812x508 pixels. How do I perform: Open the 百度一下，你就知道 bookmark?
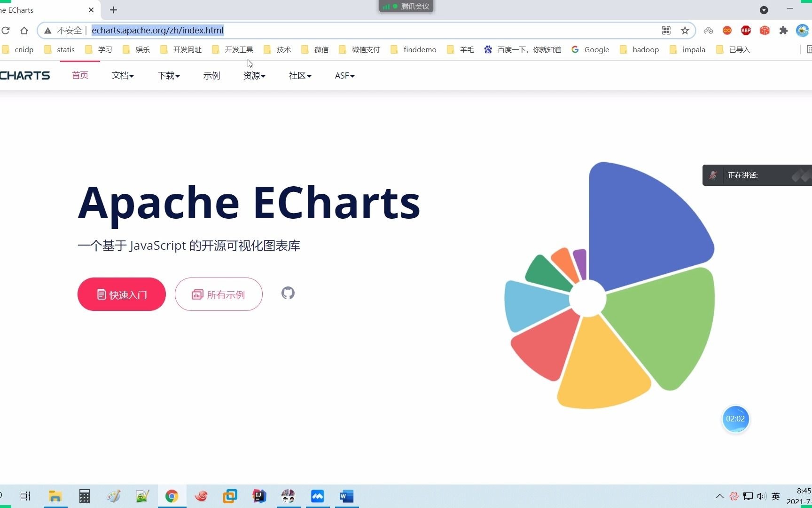[x=523, y=49]
